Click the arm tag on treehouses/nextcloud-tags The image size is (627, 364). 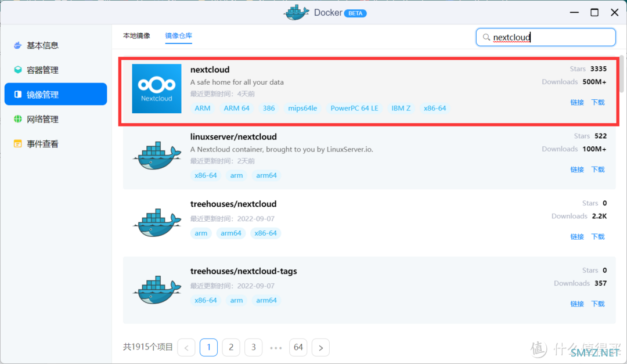[236, 300]
